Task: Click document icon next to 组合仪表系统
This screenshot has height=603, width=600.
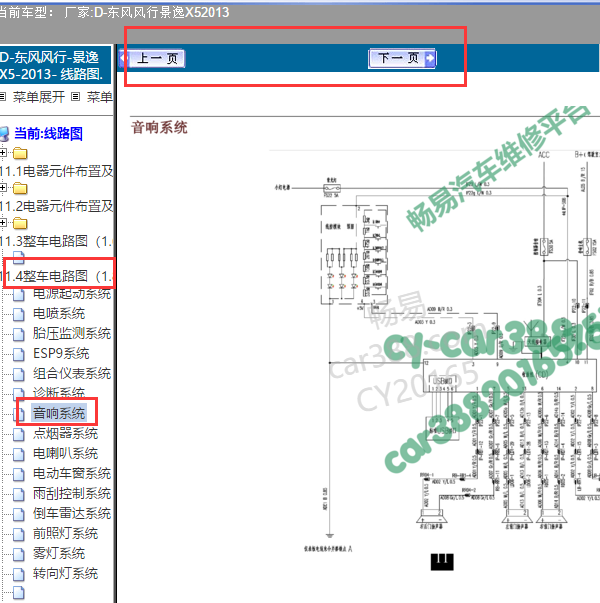Action: [x=18, y=374]
